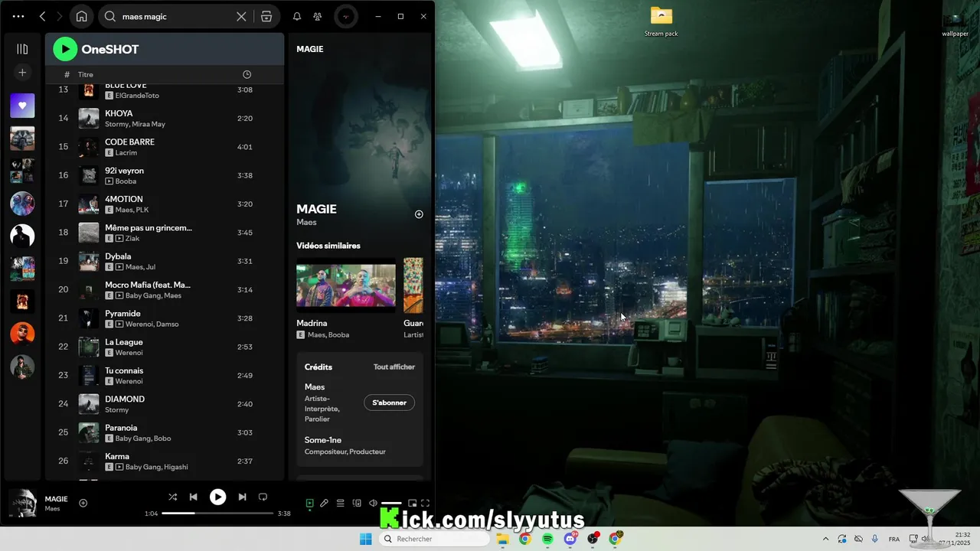
Task: Open the FRA language switcher
Action: [x=894, y=539]
